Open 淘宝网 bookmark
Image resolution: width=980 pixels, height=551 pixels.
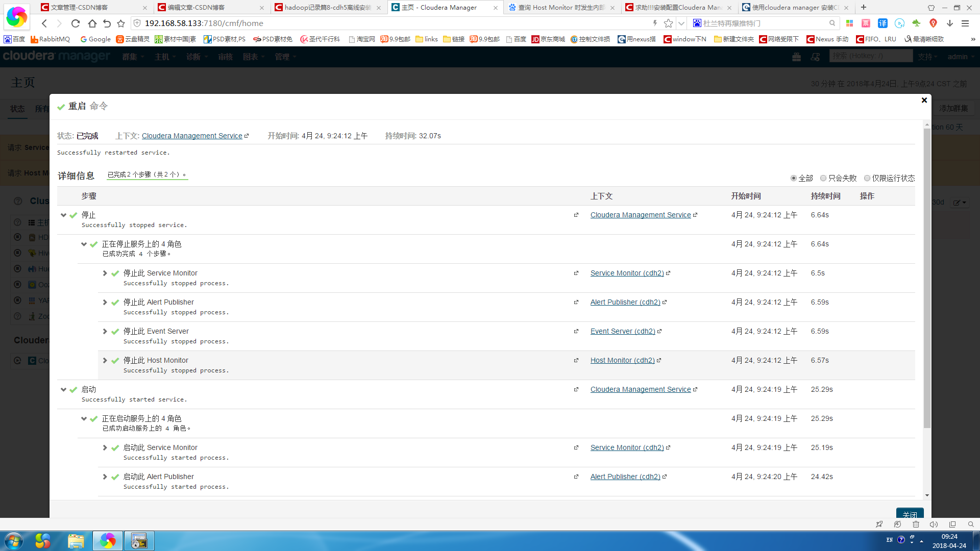pyautogui.click(x=361, y=39)
